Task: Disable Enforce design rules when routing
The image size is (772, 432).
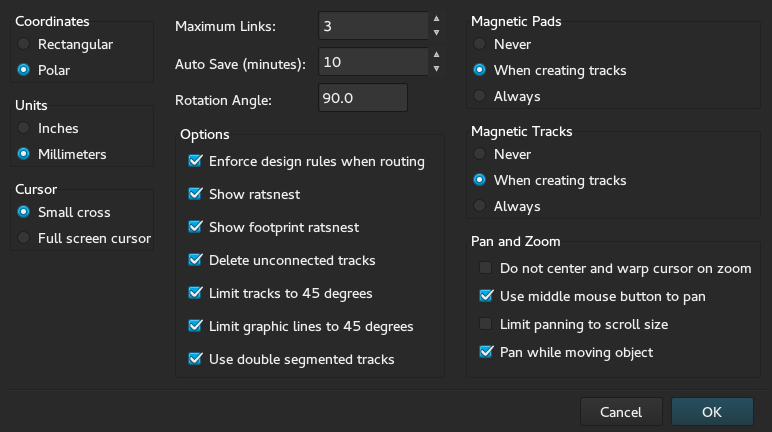Action: pyautogui.click(x=196, y=161)
